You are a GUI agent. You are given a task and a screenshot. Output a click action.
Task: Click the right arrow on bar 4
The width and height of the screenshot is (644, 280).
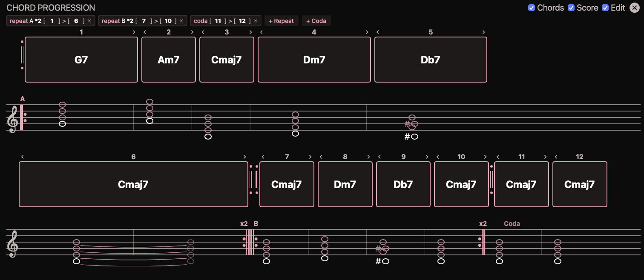367,32
